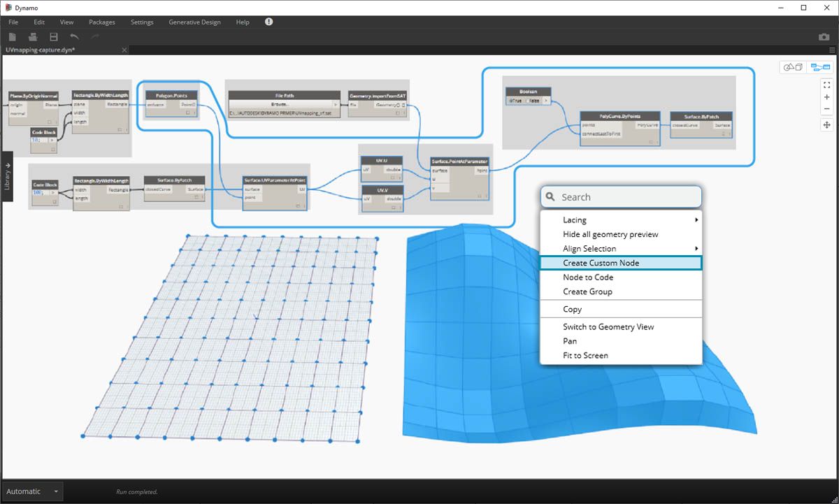Click the New file icon in toolbar
839x504 pixels.
click(13, 36)
